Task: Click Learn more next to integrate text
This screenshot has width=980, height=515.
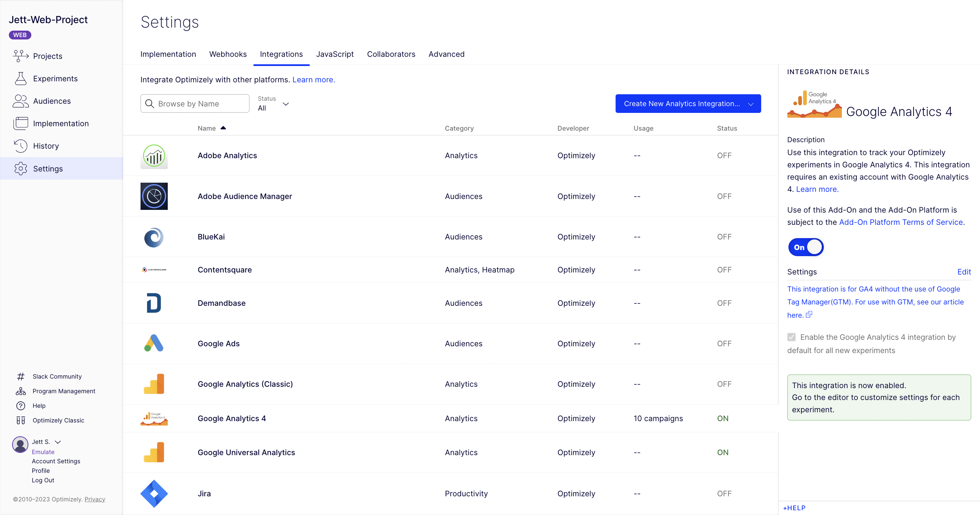Action: pos(313,80)
